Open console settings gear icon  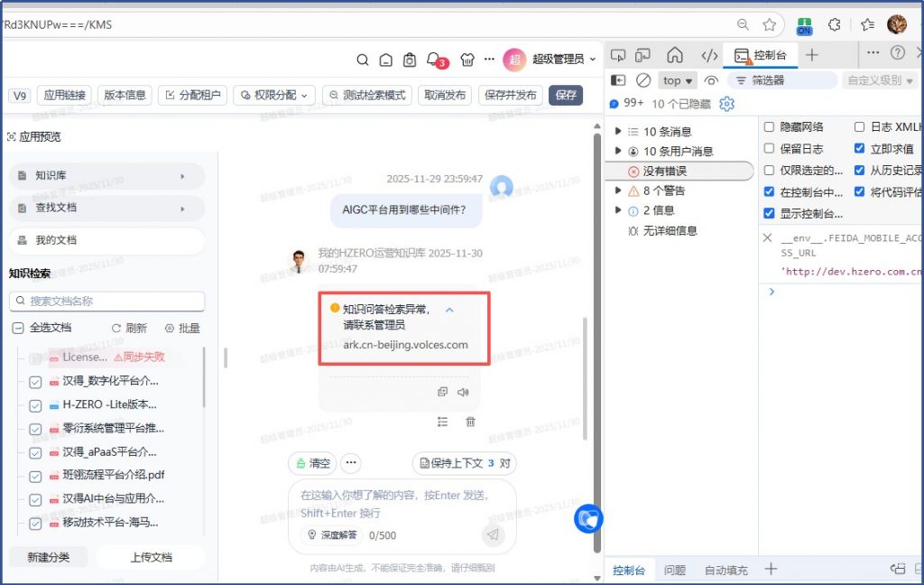(x=726, y=104)
